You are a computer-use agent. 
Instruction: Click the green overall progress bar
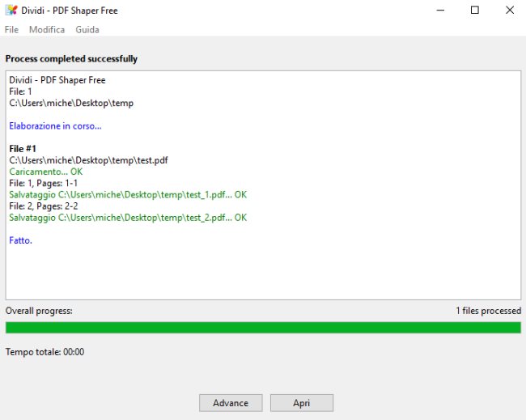click(x=263, y=328)
